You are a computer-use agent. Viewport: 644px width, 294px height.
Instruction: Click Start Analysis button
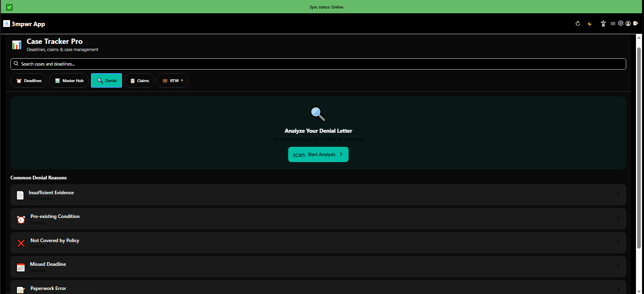coord(318,154)
